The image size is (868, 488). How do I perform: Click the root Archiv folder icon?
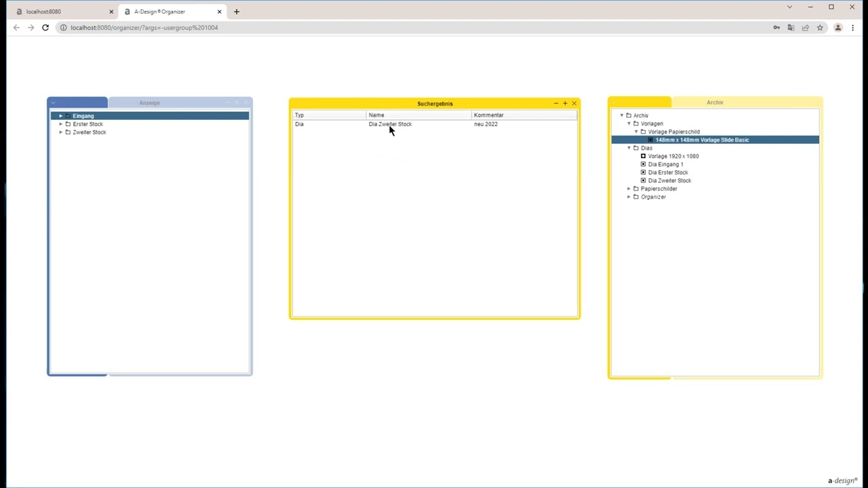click(629, 115)
